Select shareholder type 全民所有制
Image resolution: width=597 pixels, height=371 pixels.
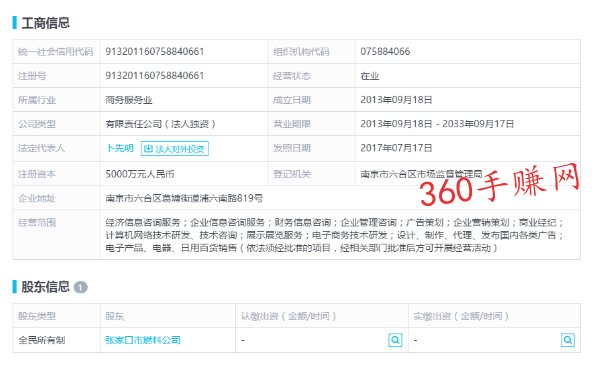pos(42,340)
